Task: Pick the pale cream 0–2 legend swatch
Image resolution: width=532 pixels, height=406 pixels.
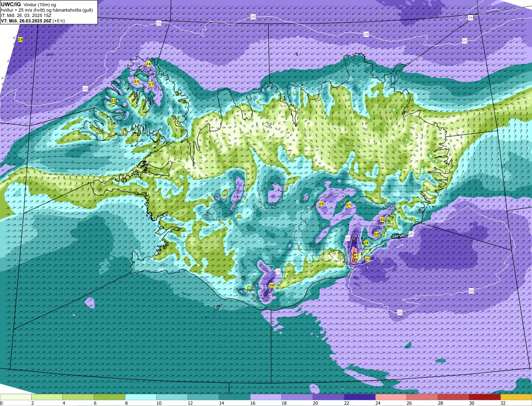Action: point(15,397)
